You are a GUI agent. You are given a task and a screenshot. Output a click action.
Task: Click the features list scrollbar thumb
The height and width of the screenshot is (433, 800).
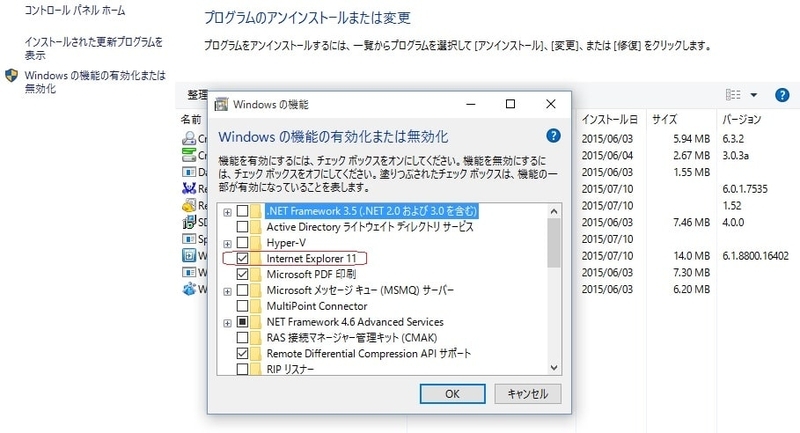(x=554, y=243)
